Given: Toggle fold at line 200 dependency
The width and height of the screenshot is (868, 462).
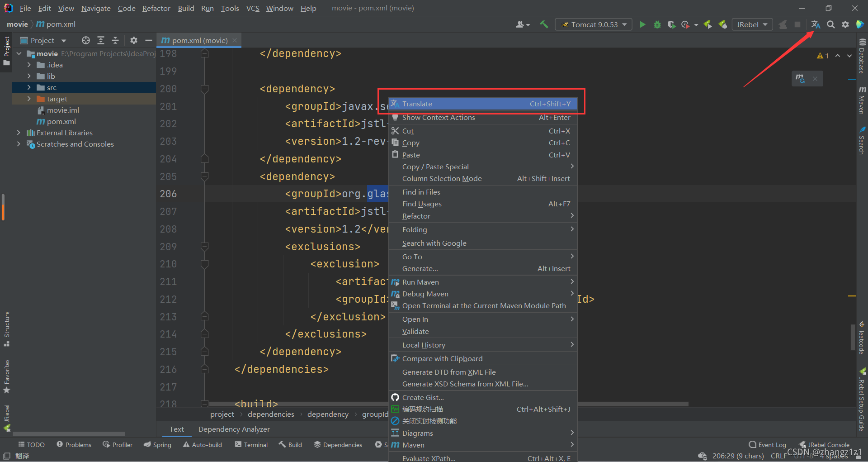Looking at the screenshot, I should pos(205,89).
